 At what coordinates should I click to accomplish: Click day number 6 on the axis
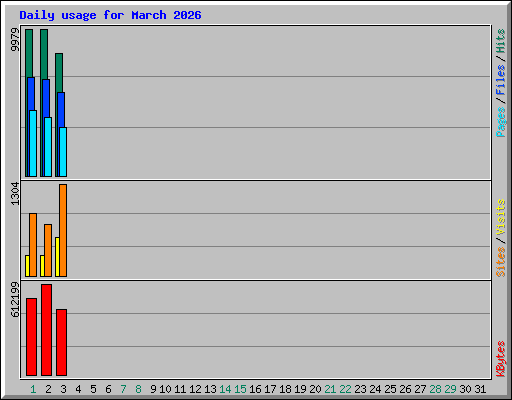(108, 389)
